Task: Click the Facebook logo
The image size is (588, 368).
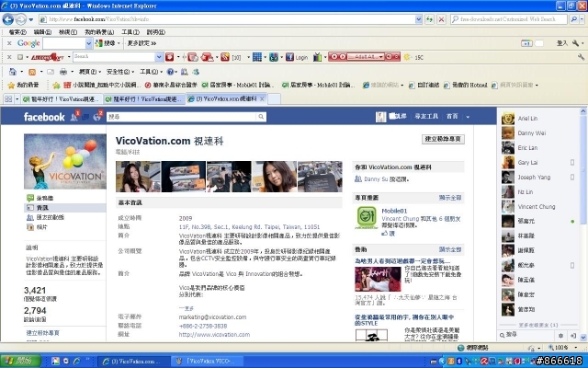Action: (x=44, y=117)
